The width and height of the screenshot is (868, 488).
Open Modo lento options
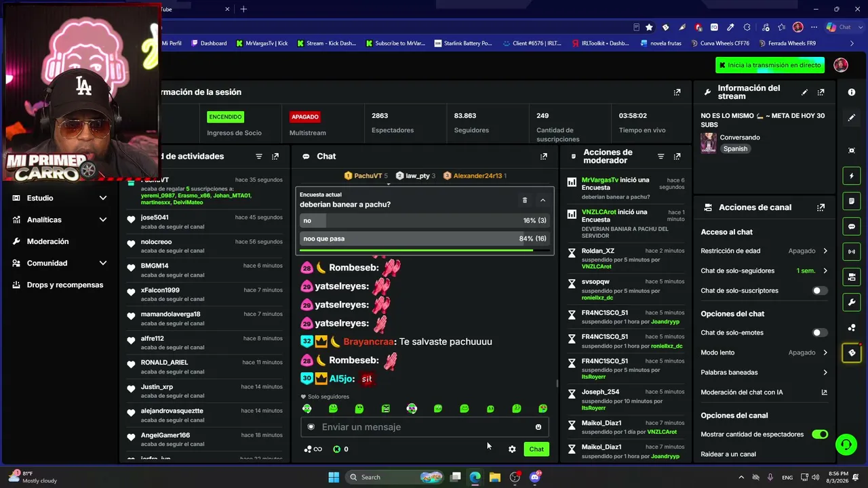(764, 352)
